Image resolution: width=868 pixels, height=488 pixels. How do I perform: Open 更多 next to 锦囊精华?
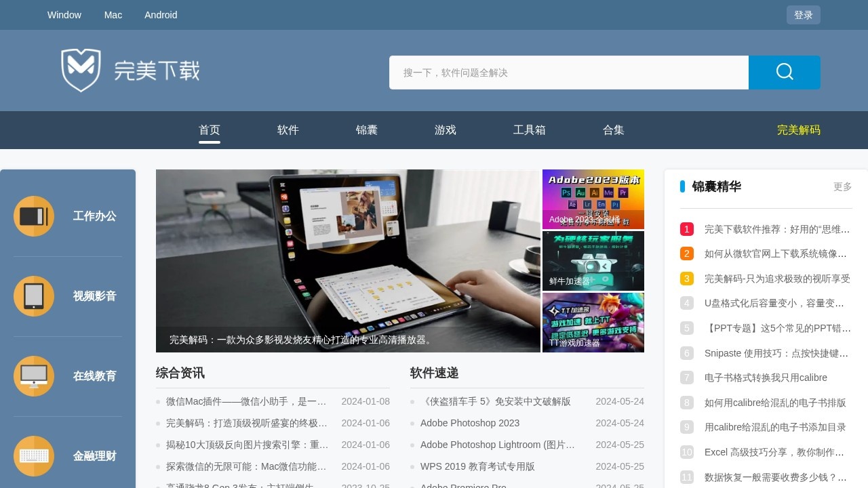tap(842, 186)
